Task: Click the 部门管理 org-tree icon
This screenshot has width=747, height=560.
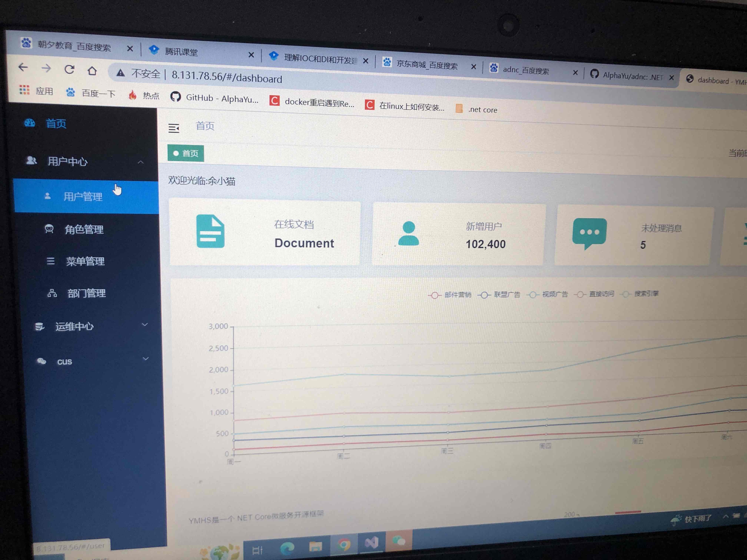Action: click(52, 293)
